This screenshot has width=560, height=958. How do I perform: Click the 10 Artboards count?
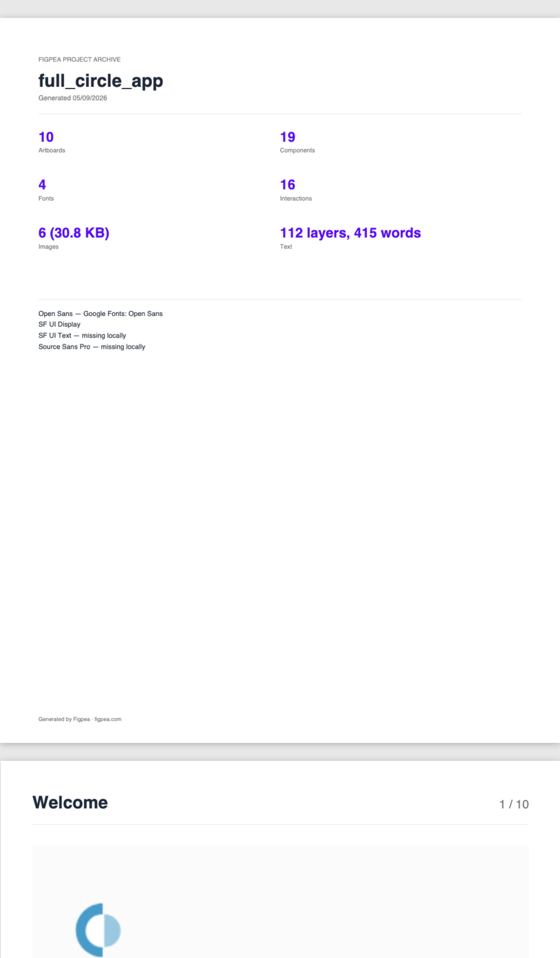[46, 137]
